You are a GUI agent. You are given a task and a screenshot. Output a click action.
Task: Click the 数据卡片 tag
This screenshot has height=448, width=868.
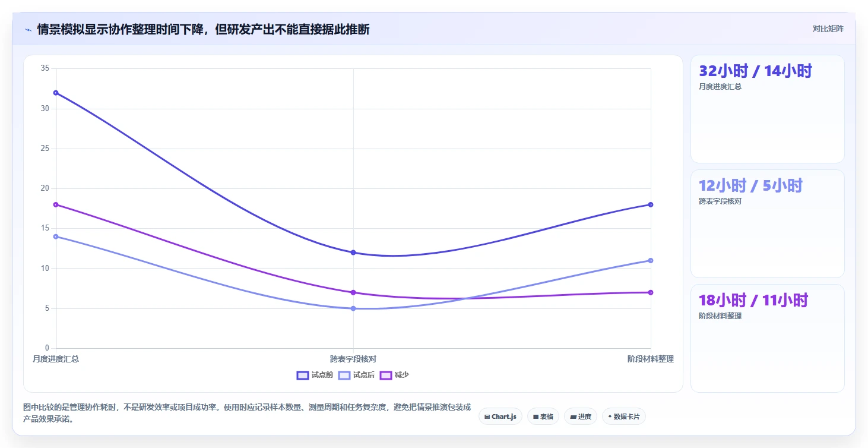(623, 417)
